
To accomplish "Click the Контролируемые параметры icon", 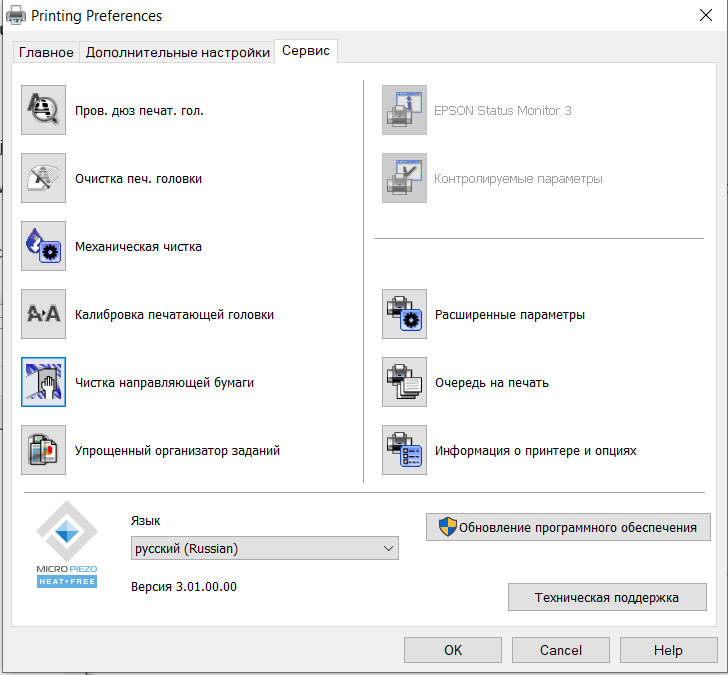I will (x=404, y=178).
